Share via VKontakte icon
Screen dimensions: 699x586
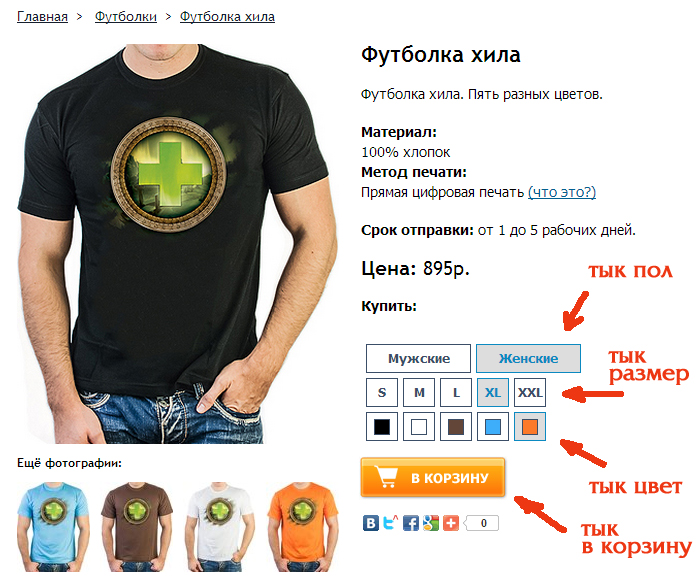tap(370, 523)
